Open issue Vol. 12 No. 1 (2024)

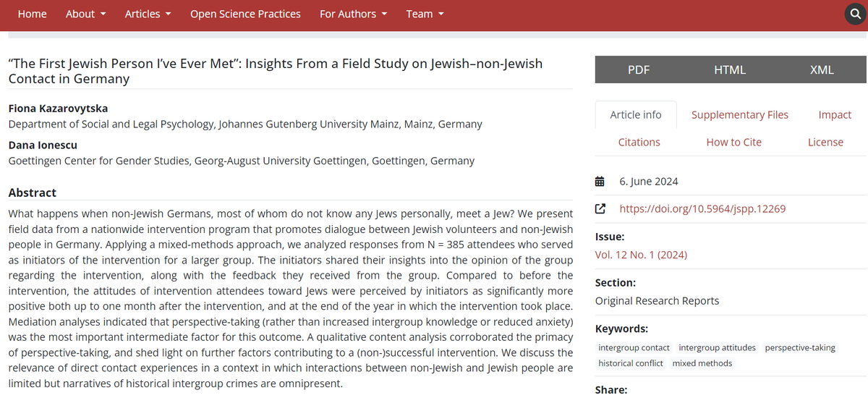pyautogui.click(x=641, y=255)
